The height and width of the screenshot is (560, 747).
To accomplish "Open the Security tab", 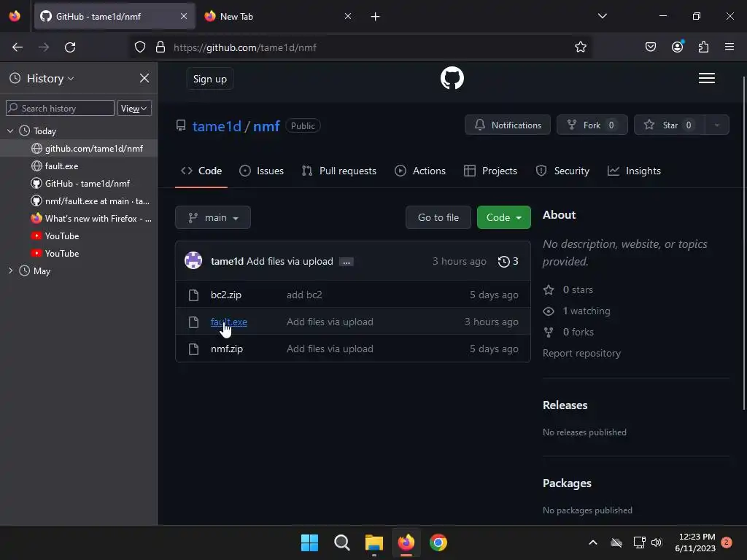I will (562, 171).
